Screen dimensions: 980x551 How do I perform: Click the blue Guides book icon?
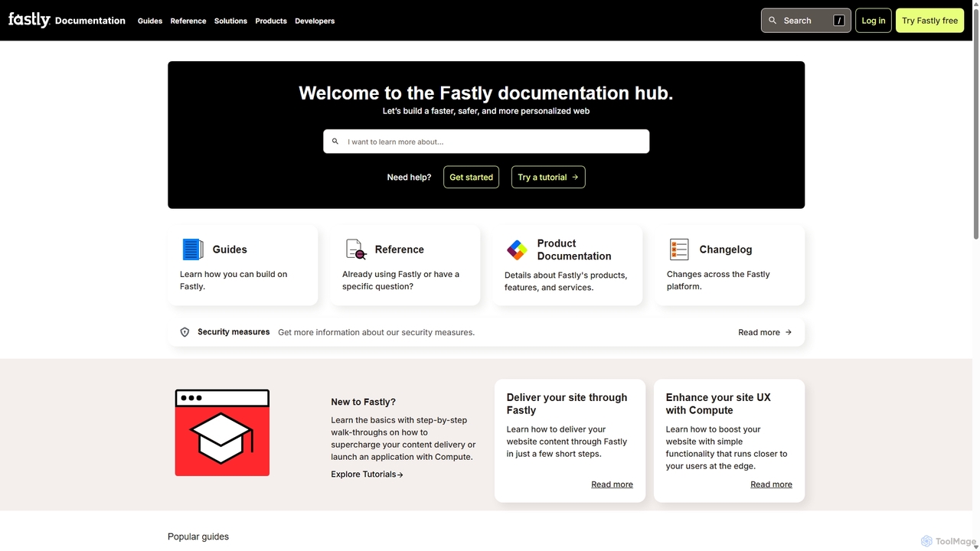(x=192, y=249)
